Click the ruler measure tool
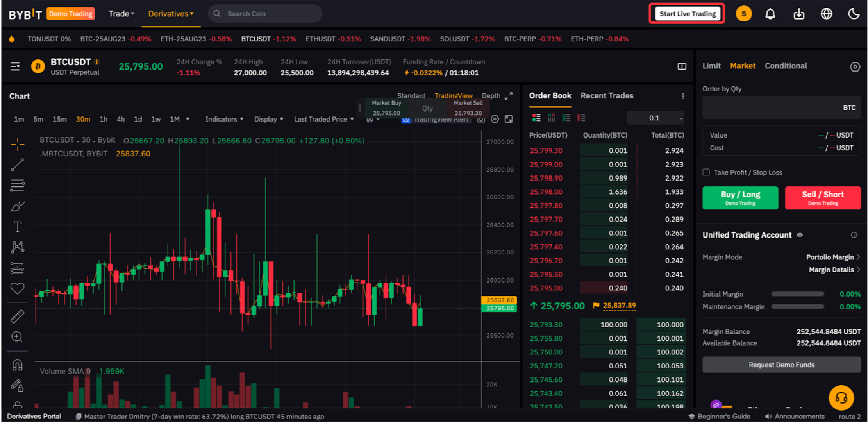This screenshot has height=422, width=868. tap(17, 316)
